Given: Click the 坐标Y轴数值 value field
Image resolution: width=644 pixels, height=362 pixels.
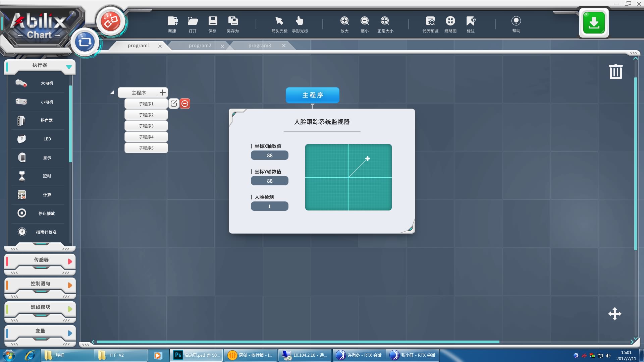Looking at the screenshot, I should click(x=270, y=181).
